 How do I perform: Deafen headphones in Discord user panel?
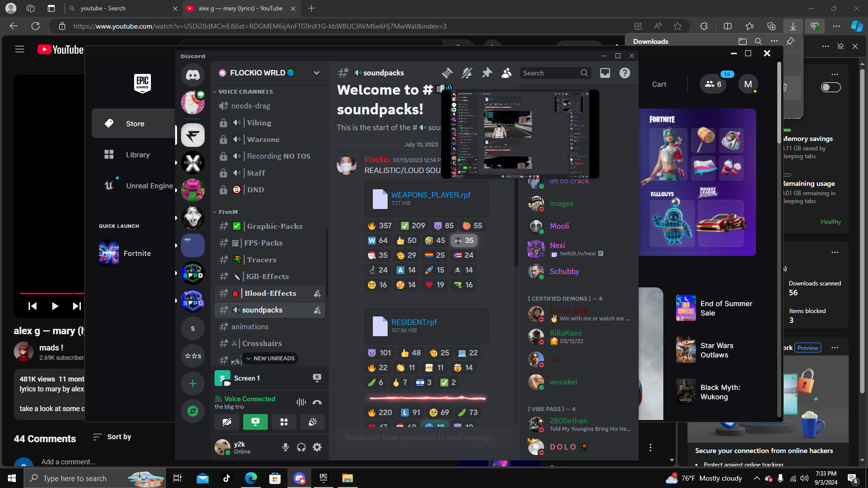click(x=301, y=447)
